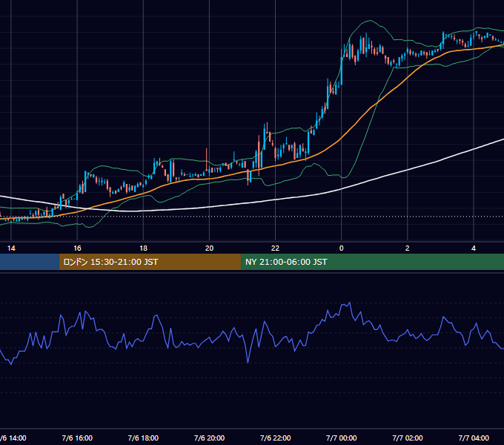This screenshot has height=445, width=504.
Task: Click the 7/6 22:00 date label
Action: pyautogui.click(x=276, y=438)
